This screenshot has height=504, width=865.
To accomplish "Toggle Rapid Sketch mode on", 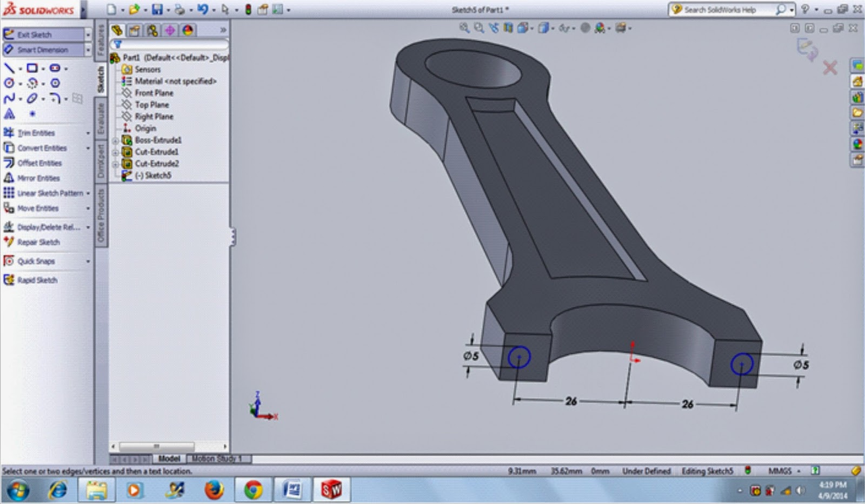I will 35,280.
